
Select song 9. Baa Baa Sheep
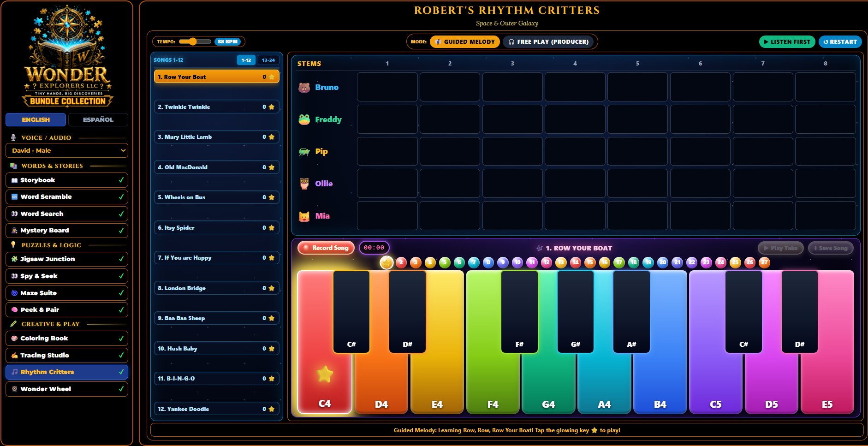(217, 318)
